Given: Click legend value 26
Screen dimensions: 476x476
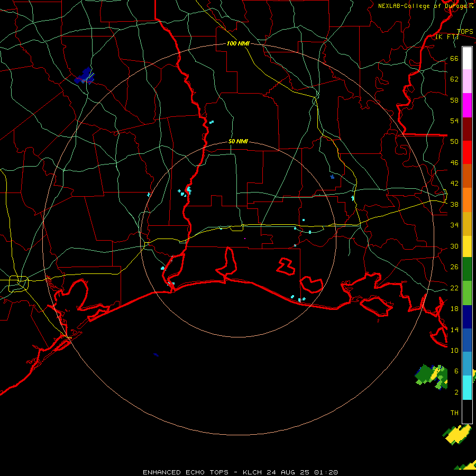Looking at the screenshot, I should pos(454,267).
